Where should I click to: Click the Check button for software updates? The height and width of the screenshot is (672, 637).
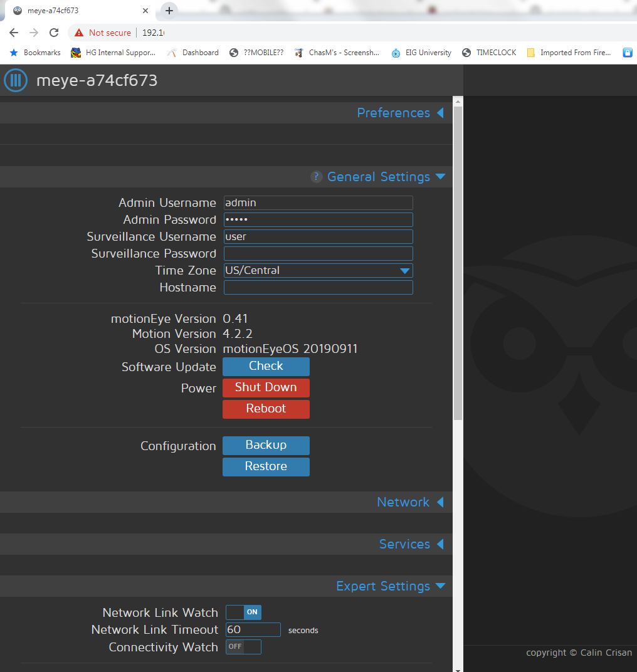[x=266, y=366]
